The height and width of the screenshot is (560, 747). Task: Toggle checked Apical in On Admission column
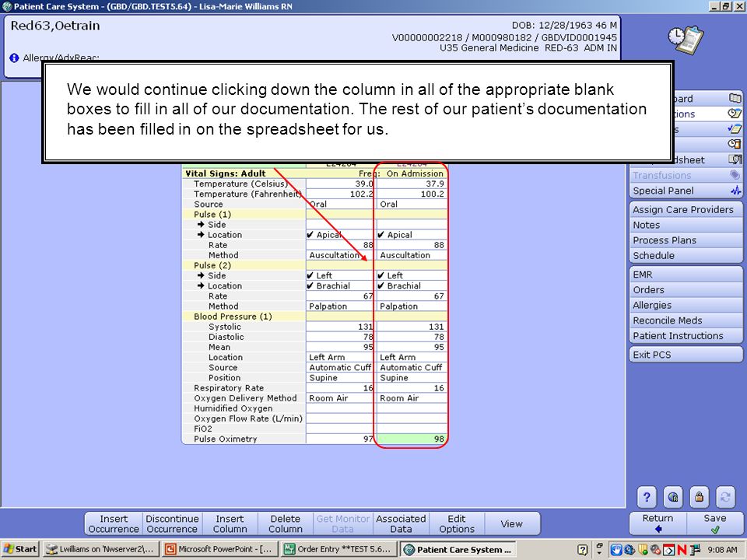pos(412,235)
